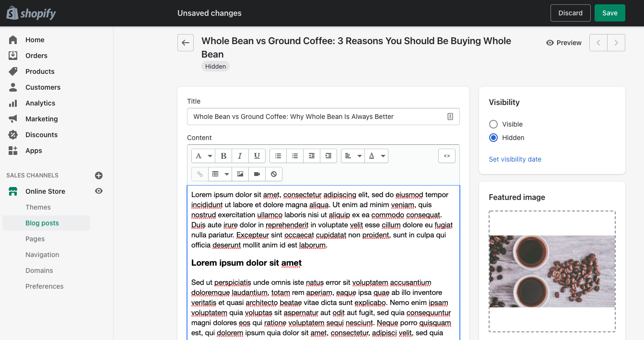Viewport: 644px width, 340px height.
Task: Open the insert table dropdown
Action: coord(220,174)
